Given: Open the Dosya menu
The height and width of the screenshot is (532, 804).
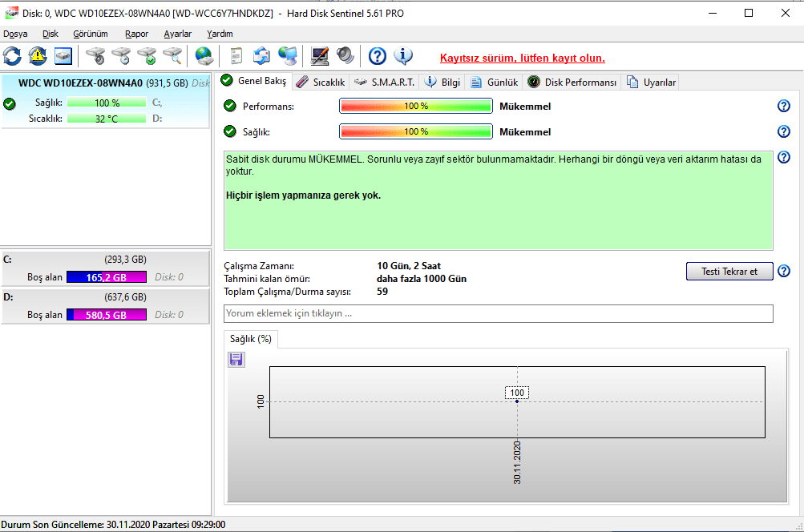Looking at the screenshot, I should [x=15, y=34].
